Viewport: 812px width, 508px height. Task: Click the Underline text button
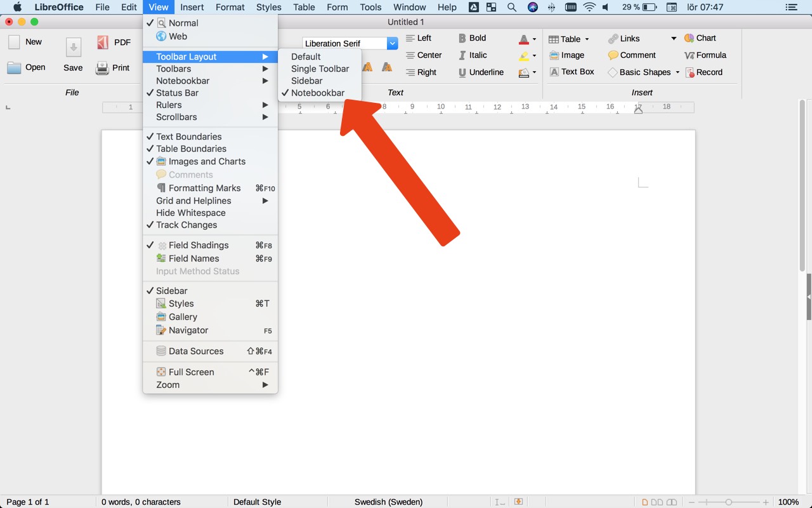462,72
